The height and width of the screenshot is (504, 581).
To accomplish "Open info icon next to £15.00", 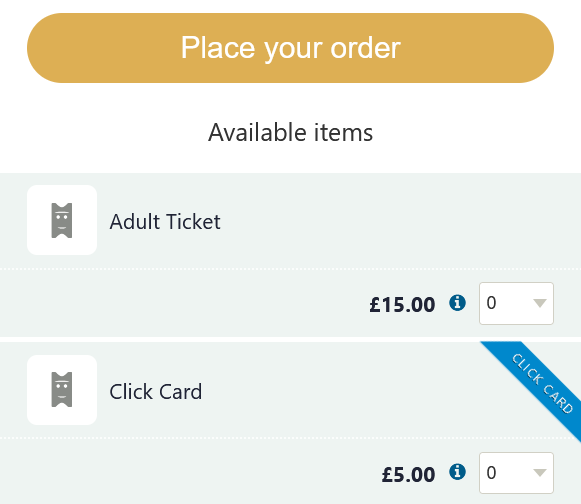I will (457, 303).
